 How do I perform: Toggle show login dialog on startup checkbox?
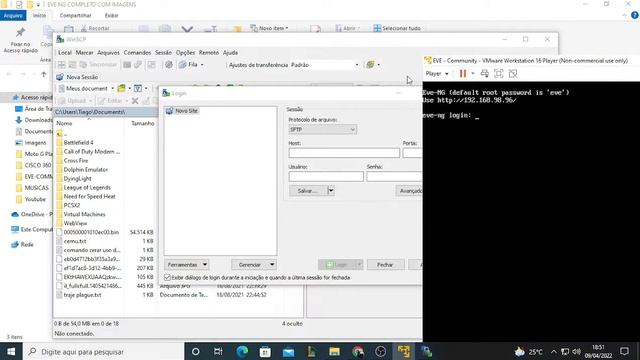coord(167,277)
